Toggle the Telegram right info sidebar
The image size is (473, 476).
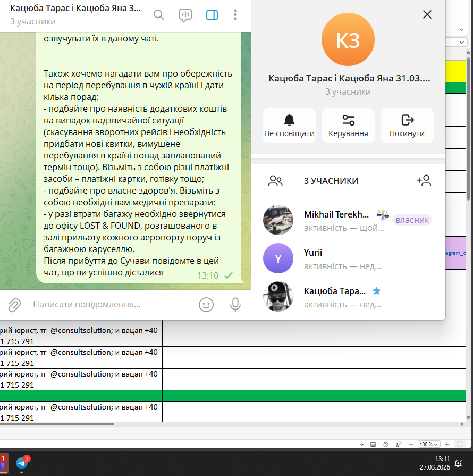click(x=212, y=14)
